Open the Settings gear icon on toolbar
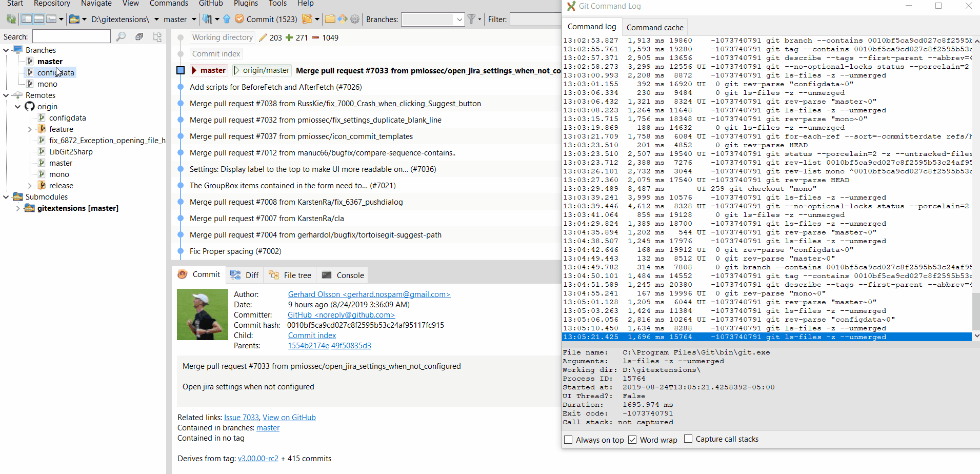Screen dimensions: 980x474 [355, 19]
